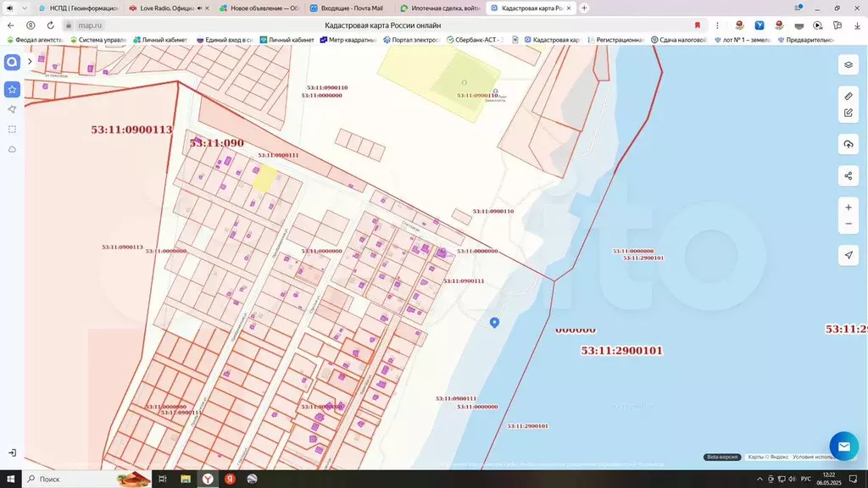Open the Сбербанк-АСТ bookmark
Viewport: 868px width, 488px height.
pos(475,40)
